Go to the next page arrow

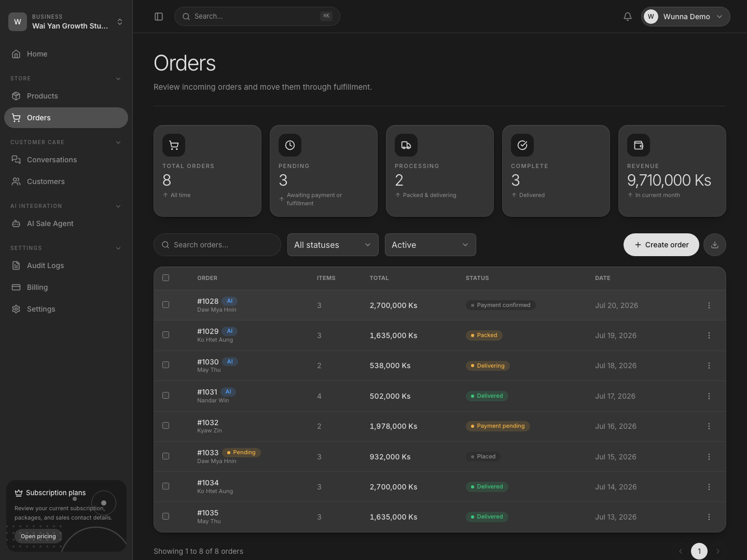pyautogui.click(x=718, y=551)
